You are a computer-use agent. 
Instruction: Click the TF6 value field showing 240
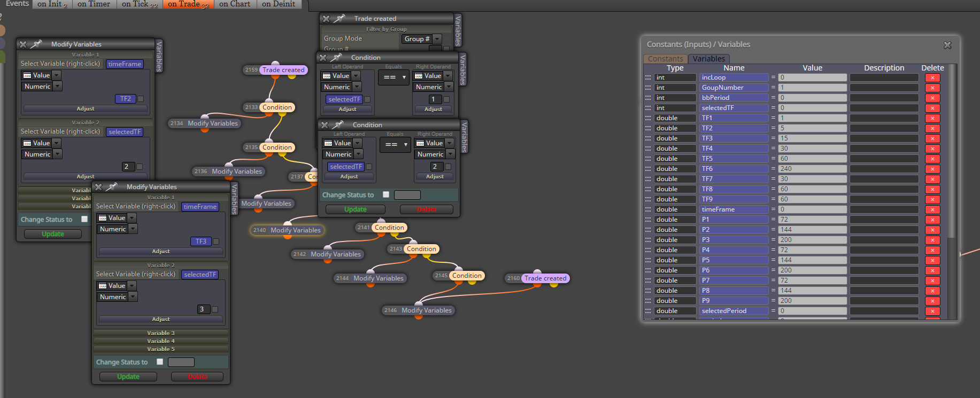(813, 169)
